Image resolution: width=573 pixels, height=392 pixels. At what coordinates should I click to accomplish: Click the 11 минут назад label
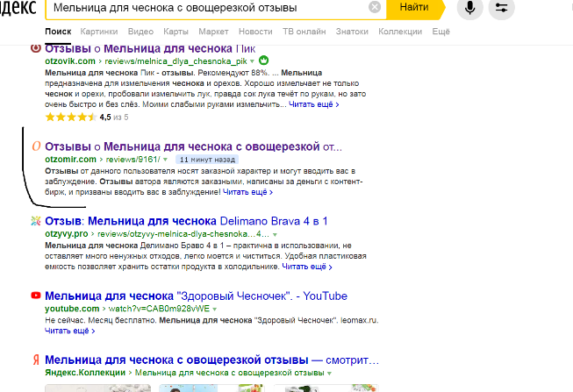[207, 160]
